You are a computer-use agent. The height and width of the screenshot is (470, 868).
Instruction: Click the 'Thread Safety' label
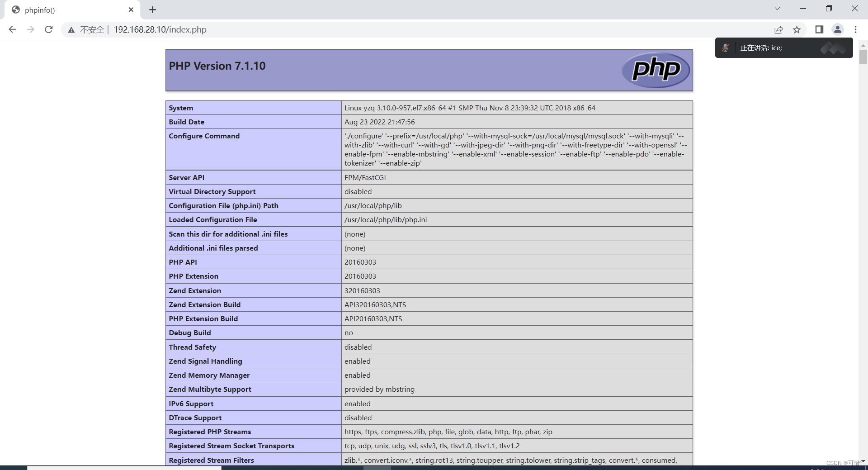pyautogui.click(x=192, y=347)
